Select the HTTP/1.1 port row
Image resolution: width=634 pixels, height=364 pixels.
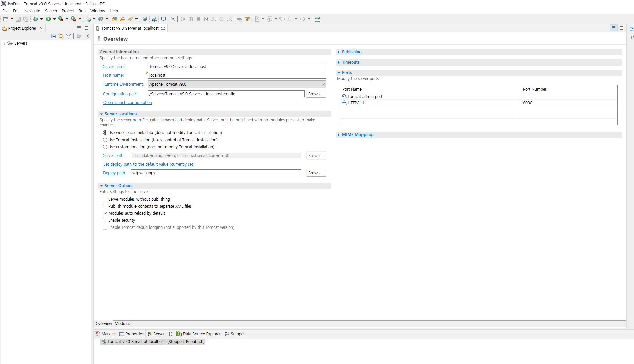tap(478, 103)
